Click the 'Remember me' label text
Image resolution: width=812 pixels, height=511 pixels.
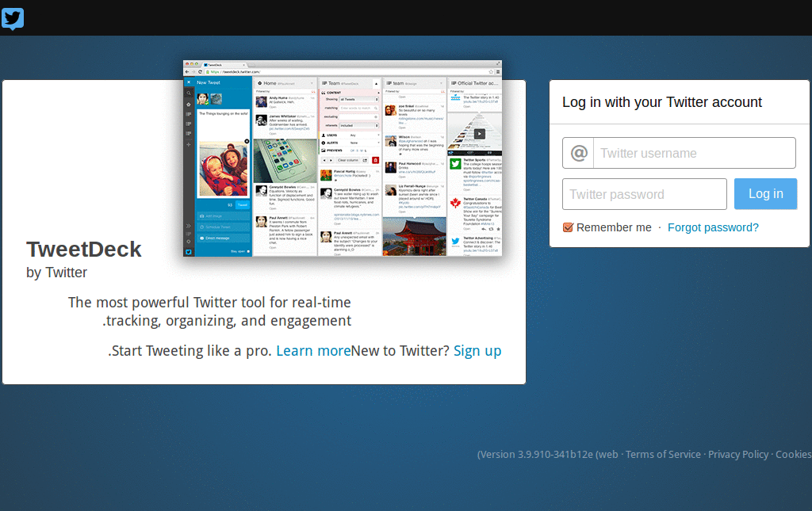(x=614, y=227)
